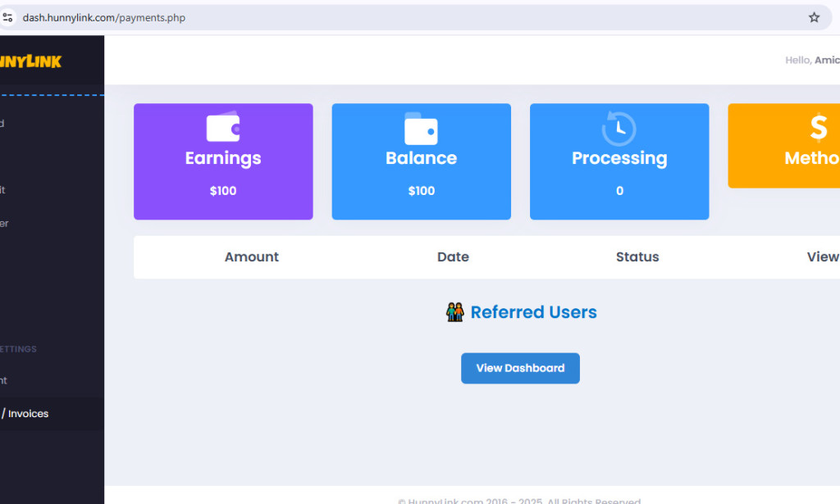Select the Earnings card
Screen dimensions: 840x504
pyautogui.click(x=223, y=161)
